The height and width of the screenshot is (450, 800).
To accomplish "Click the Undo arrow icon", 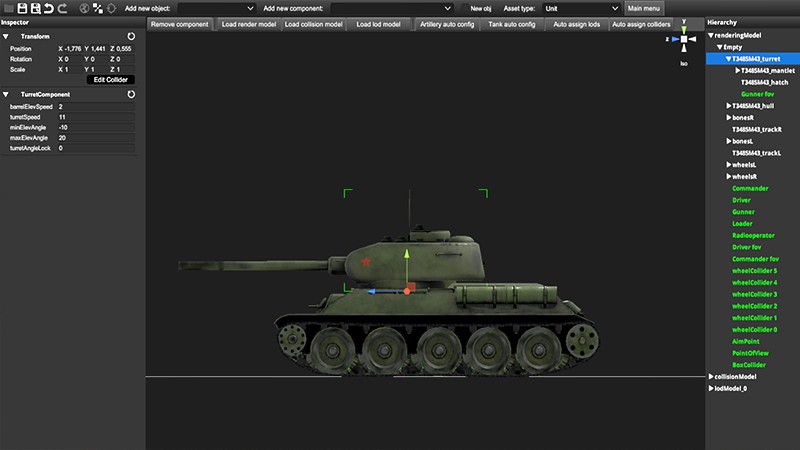I will 49,8.
